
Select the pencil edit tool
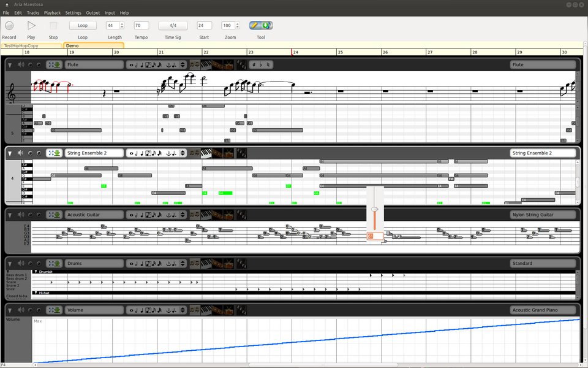[x=255, y=26]
